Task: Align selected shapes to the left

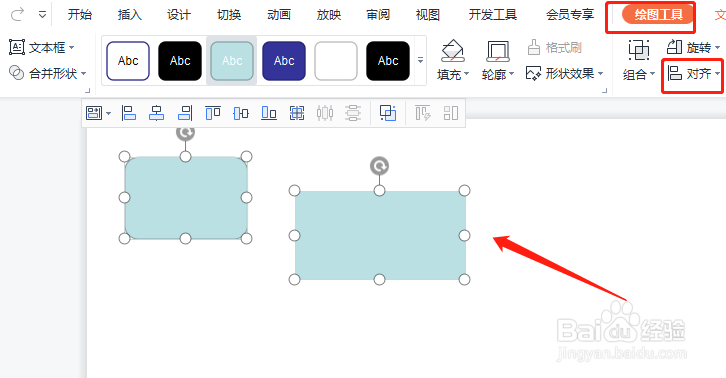Action: pyautogui.click(x=128, y=113)
